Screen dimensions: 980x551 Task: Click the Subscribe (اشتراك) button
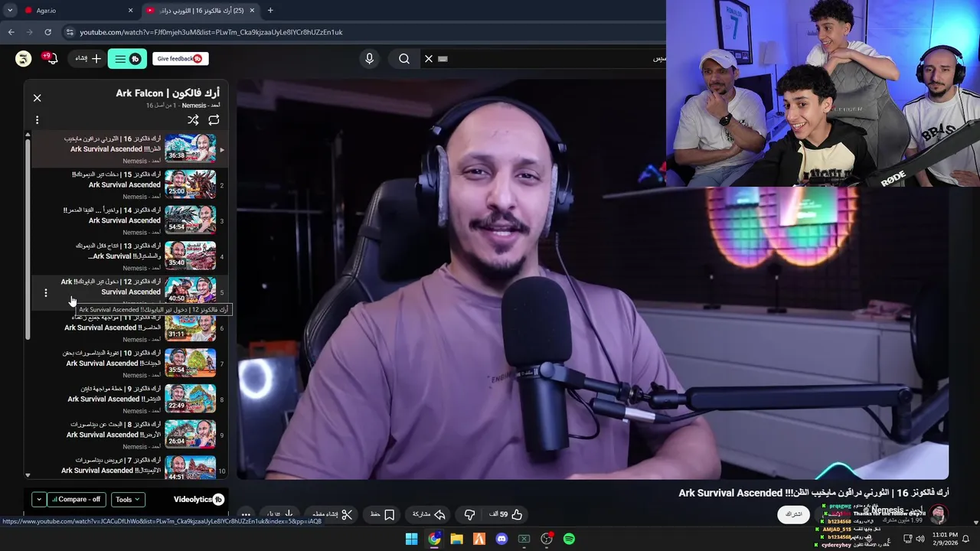coord(794,514)
